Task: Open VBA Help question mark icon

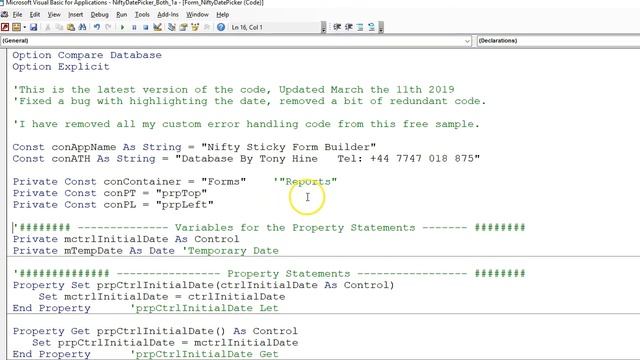Action: pos(221,27)
